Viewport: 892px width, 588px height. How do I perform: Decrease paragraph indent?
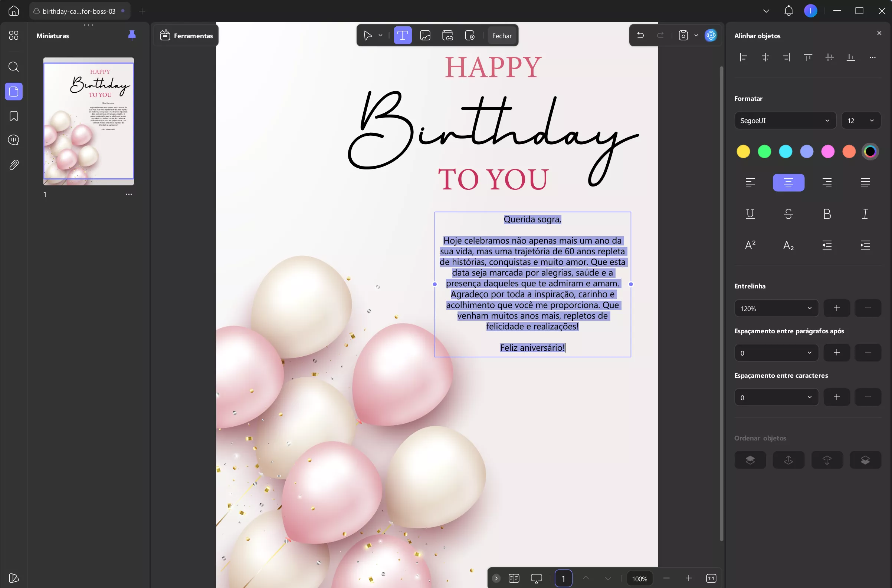coord(827,245)
